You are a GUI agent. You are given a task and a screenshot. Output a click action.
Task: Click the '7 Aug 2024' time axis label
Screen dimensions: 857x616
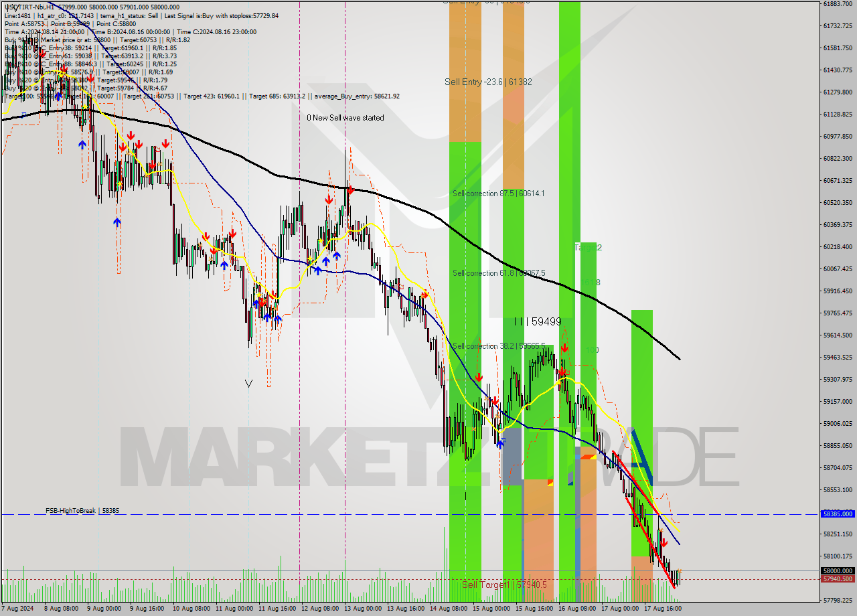(x=18, y=609)
